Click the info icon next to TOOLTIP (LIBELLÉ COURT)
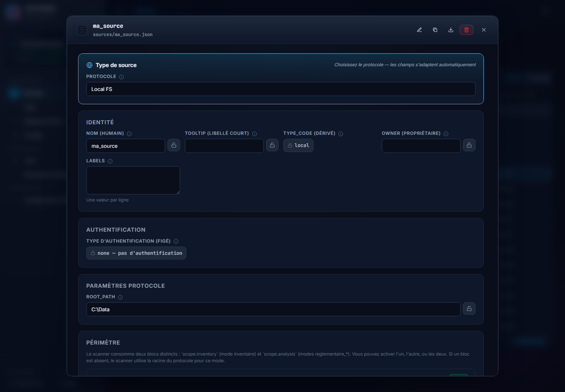Screen dimensions: 565x392 (x=254, y=134)
